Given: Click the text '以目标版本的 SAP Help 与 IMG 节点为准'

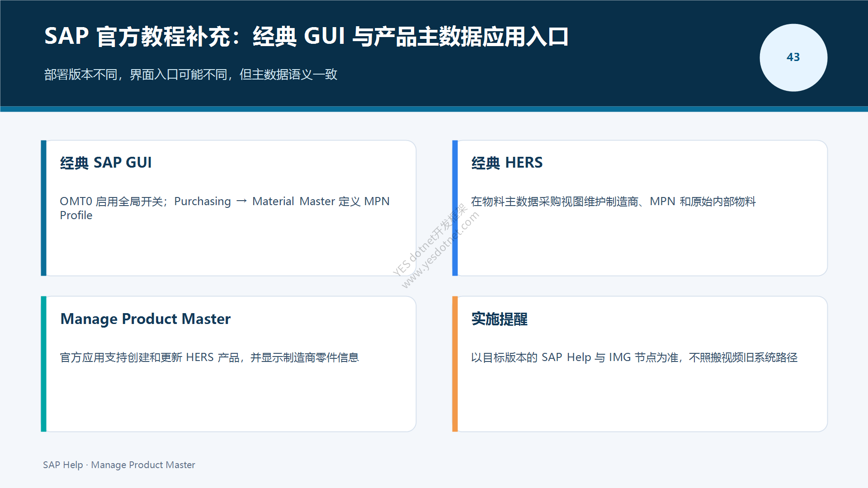Looking at the screenshot, I should tap(634, 357).
